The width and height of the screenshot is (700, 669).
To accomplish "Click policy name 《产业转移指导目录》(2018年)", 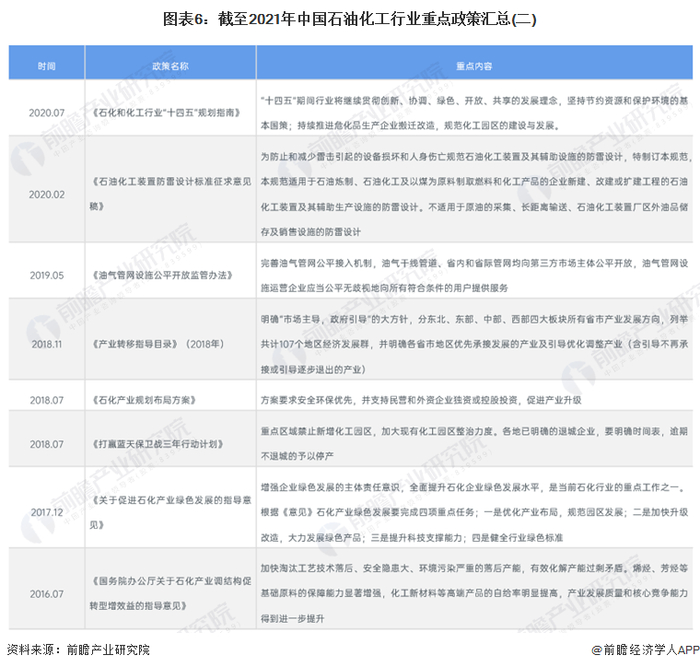I will 157,344.
